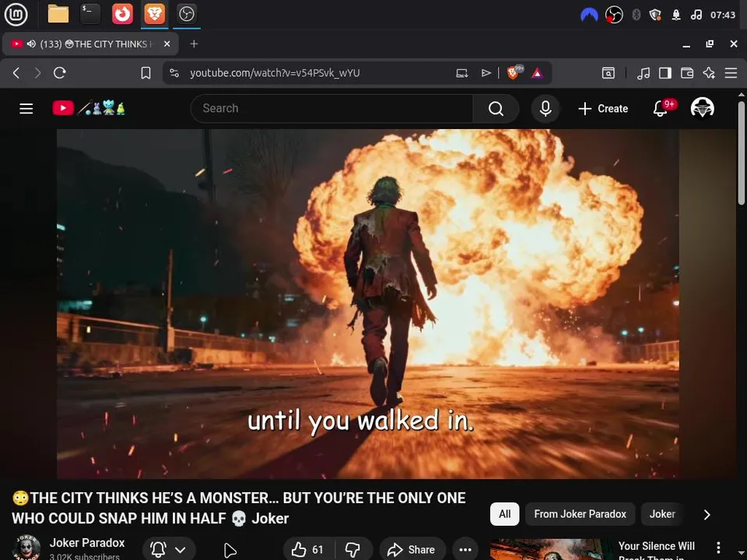Image resolution: width=747 pixels, height=560 pixels.
Task: Go forward in browser history
Action: click(x=37, y=73)
